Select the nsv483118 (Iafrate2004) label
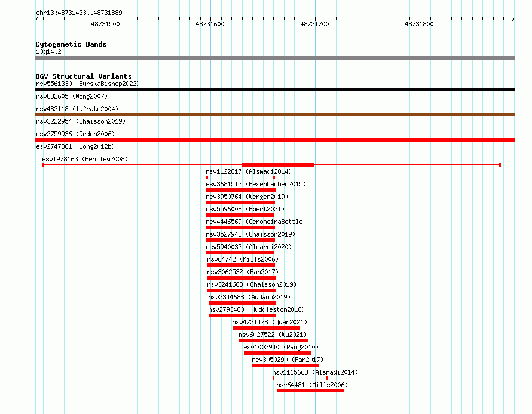Image resolution: width=532 pixels, height=414 pixels. tap(77, 109)
